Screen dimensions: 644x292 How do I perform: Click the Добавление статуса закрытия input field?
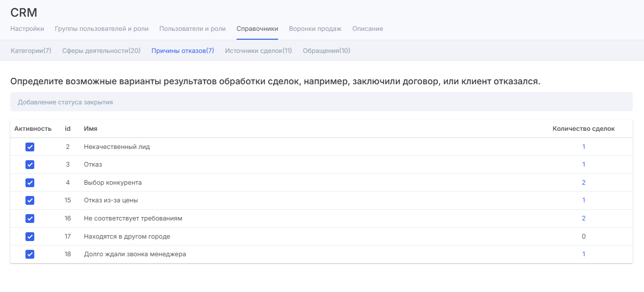click(x=321, y=102)
